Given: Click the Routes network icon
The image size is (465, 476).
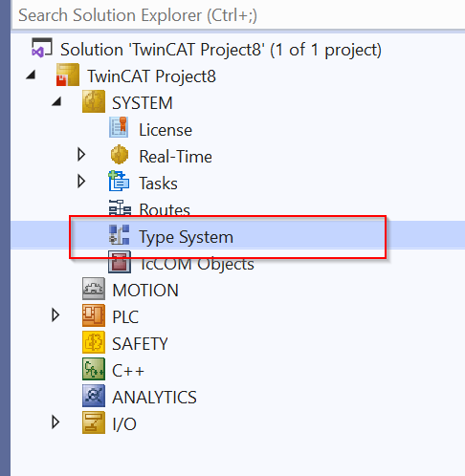Looking at the screenshot, I should click(x=120, y=207).
